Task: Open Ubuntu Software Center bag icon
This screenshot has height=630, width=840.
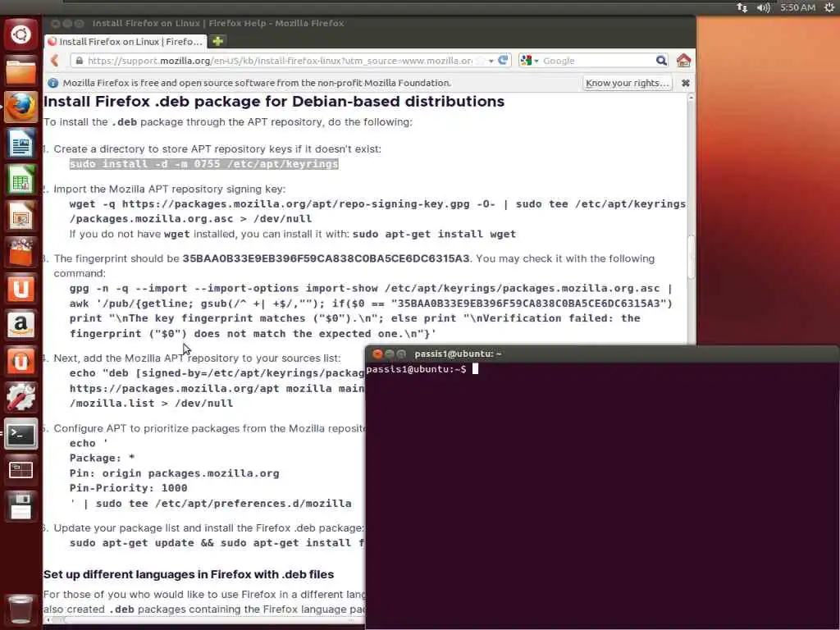Action: pyautogui.click(x=21, y=253)
